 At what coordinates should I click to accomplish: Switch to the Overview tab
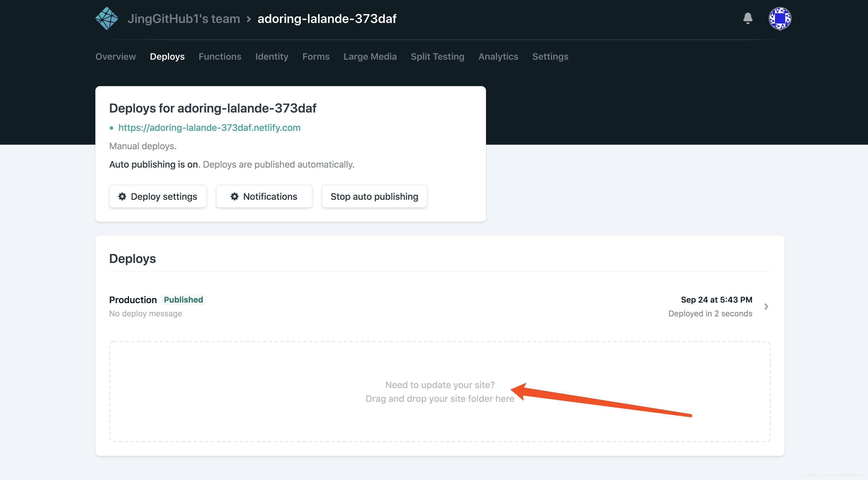(115, 57)
